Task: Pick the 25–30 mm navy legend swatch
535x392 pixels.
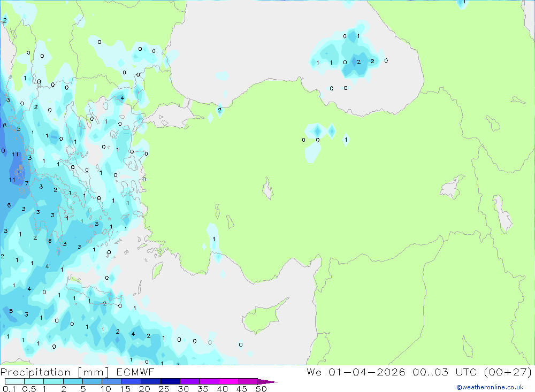Action: click(170, 381)
